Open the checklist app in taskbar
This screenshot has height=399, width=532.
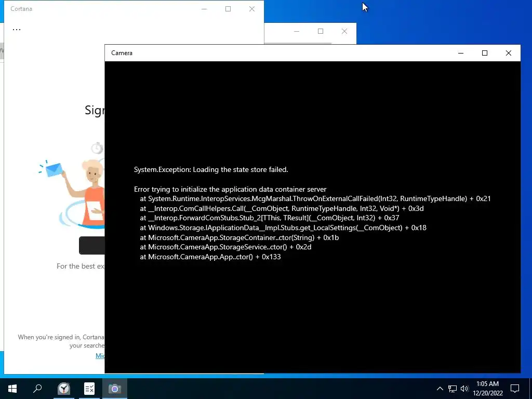tap(89, 389)
